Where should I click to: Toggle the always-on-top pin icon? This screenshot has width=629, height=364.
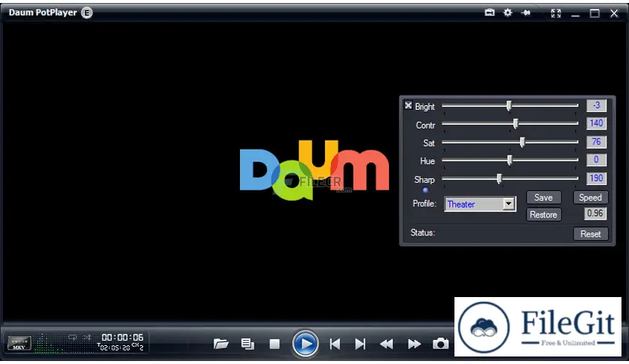526,13
